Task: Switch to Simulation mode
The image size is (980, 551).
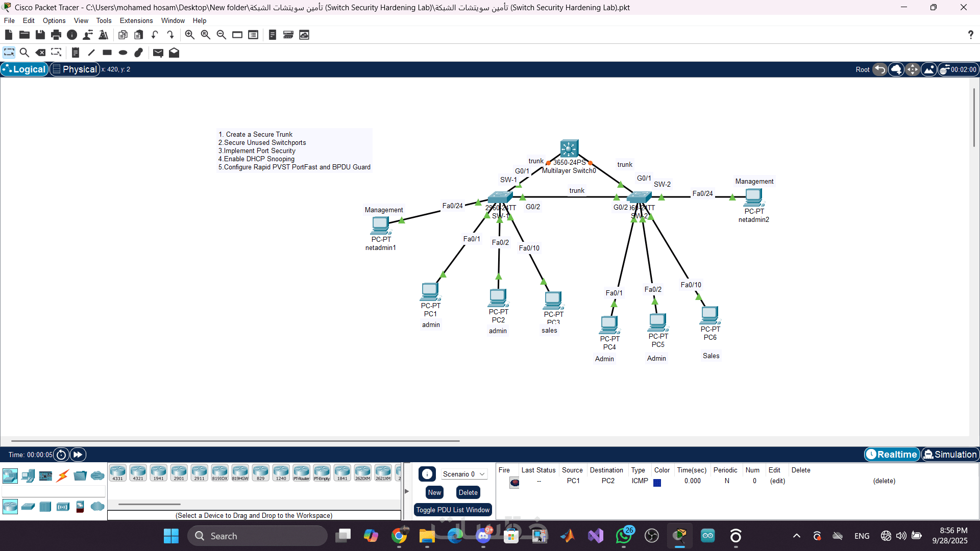Action: tap(950, 454)
